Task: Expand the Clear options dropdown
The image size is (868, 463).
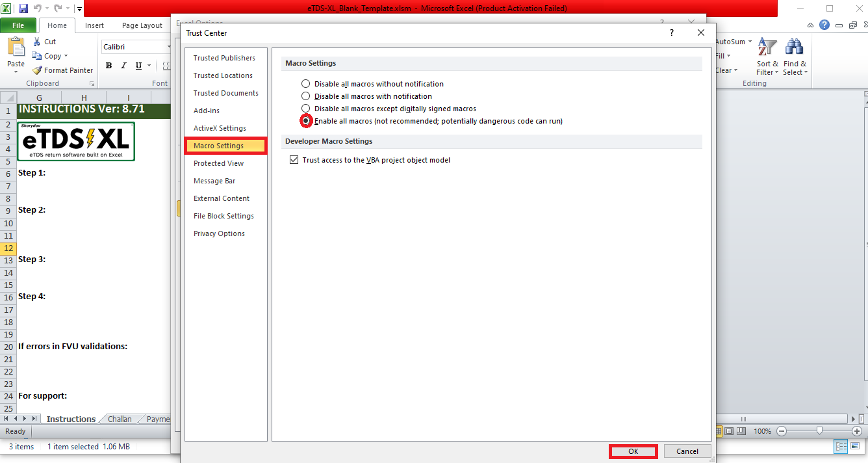Action: [735, 70]
